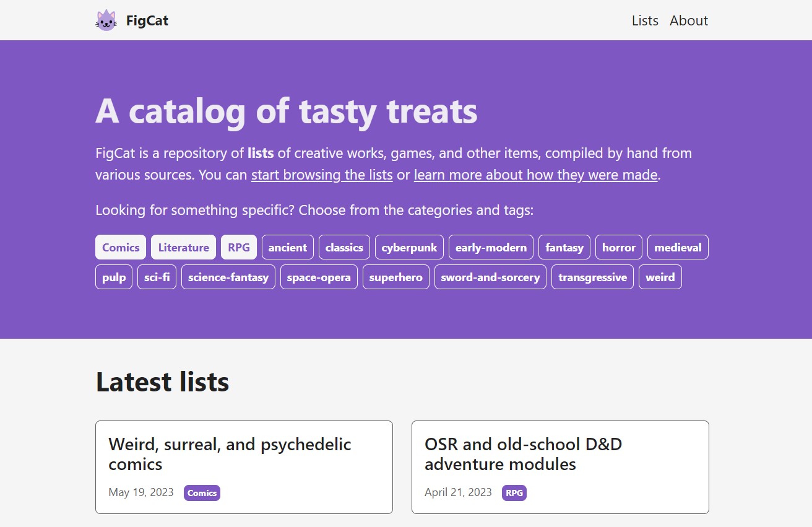The height and width of the screenshot is (527, 812).
Task: Select the space-opera tag
Action: pos(319,277)
